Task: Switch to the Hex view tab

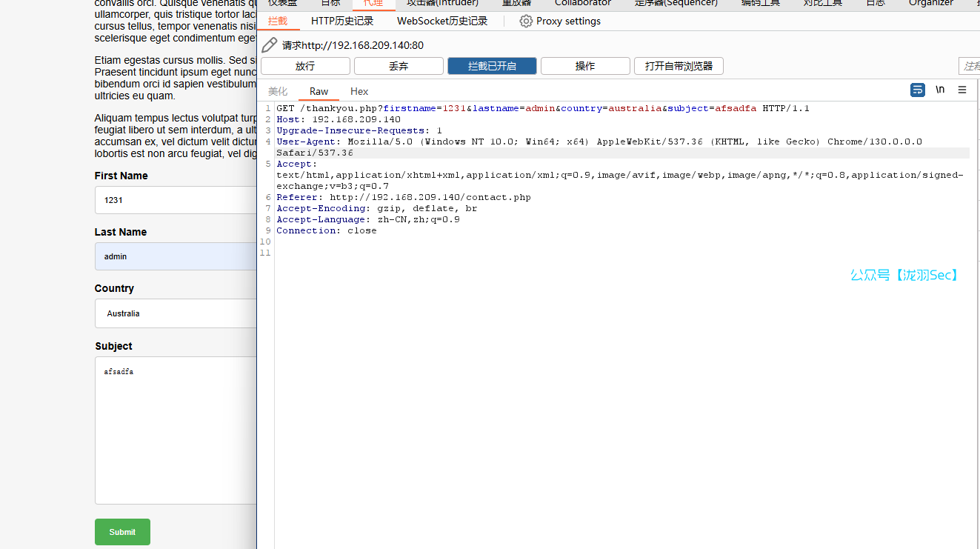Action: (359, 91)
